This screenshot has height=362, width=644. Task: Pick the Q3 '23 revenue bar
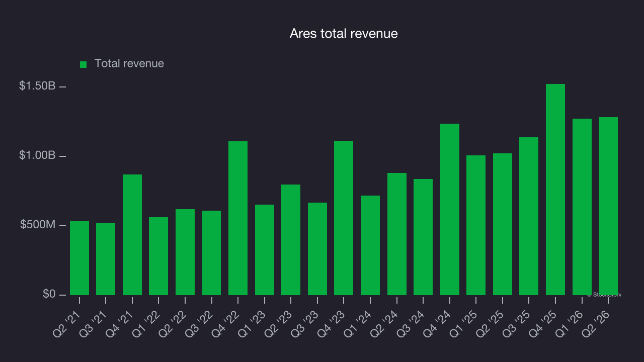coord(317,249)
